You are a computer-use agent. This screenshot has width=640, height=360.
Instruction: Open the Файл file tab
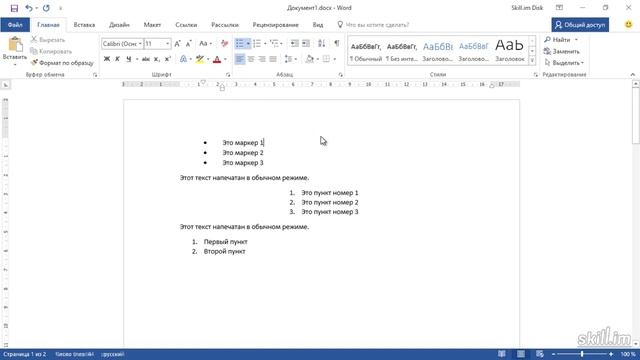(x=15, y=24)
